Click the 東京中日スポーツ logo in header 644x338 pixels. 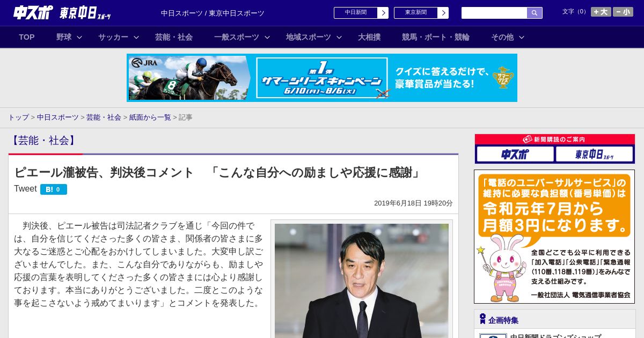tap(85, 13)
